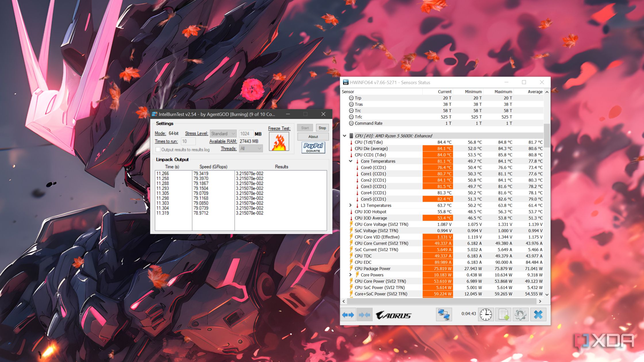The image size is (644, 362).
Task: Click the blue X close sensors icon
Action: coord(538,315)
